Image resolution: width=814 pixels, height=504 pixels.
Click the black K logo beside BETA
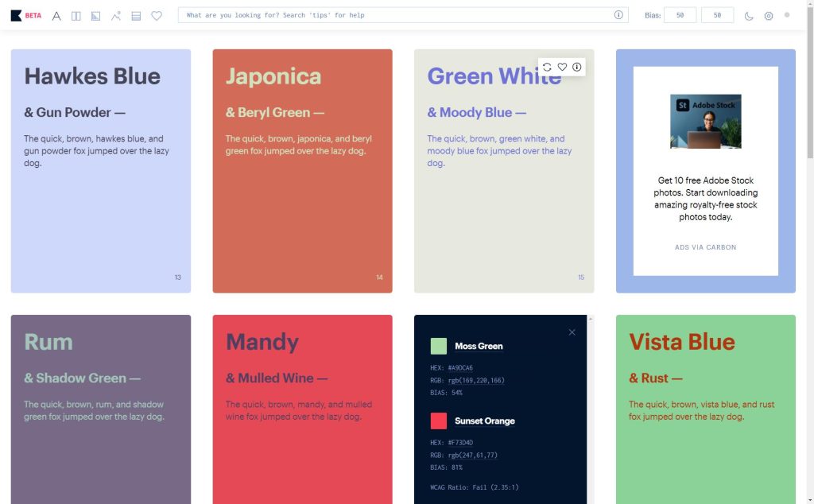(x=16, y=16)
